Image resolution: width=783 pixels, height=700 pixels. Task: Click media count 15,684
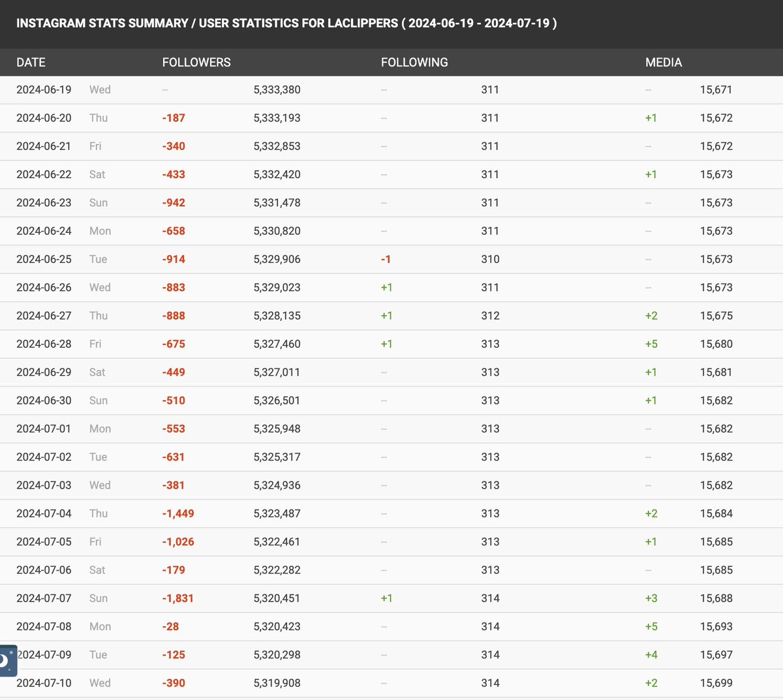coord(716,513)
